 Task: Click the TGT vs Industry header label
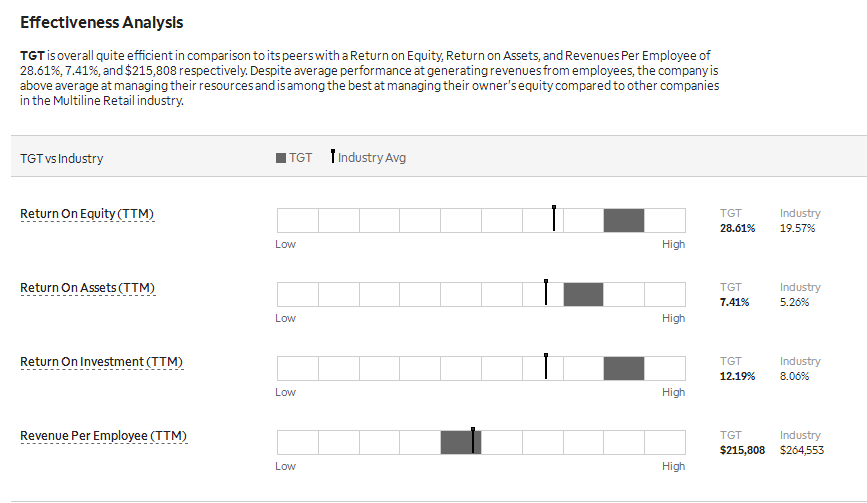(x=61, y=159)
